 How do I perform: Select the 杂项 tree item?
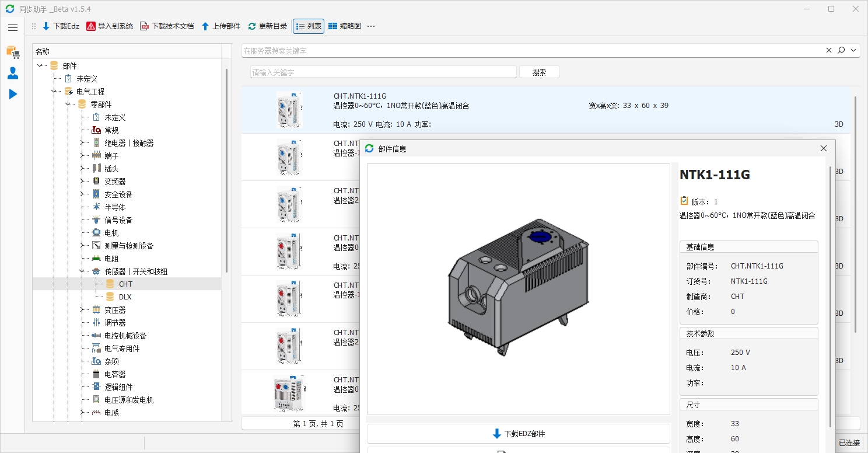click(x=111, y=361)
